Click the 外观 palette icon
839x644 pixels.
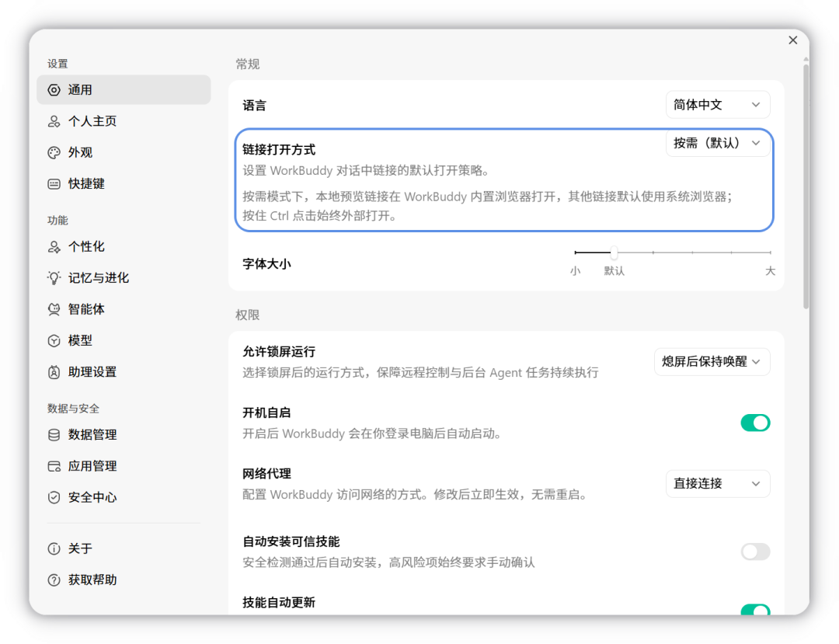point(54,152)
